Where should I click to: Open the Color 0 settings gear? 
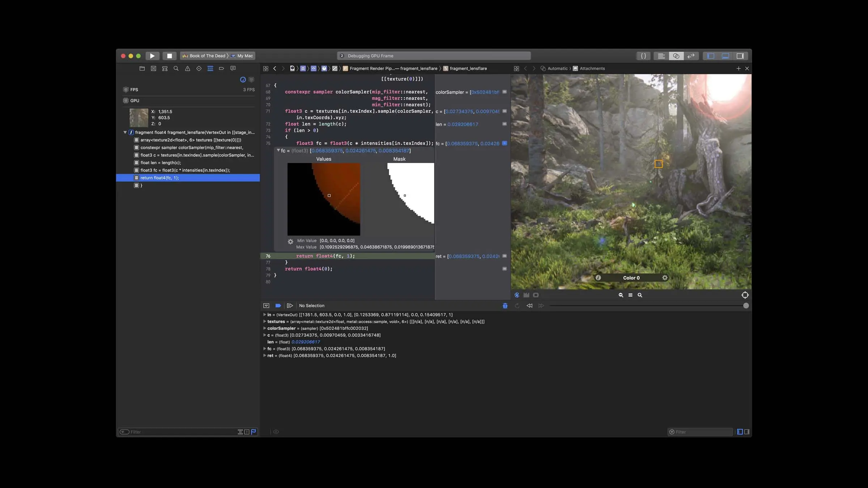coord(665,278)
